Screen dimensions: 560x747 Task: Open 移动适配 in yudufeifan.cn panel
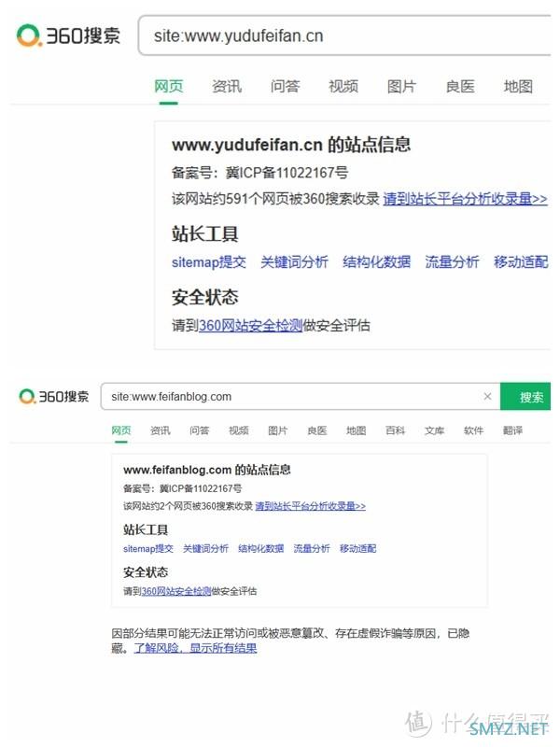coord(521,262)
